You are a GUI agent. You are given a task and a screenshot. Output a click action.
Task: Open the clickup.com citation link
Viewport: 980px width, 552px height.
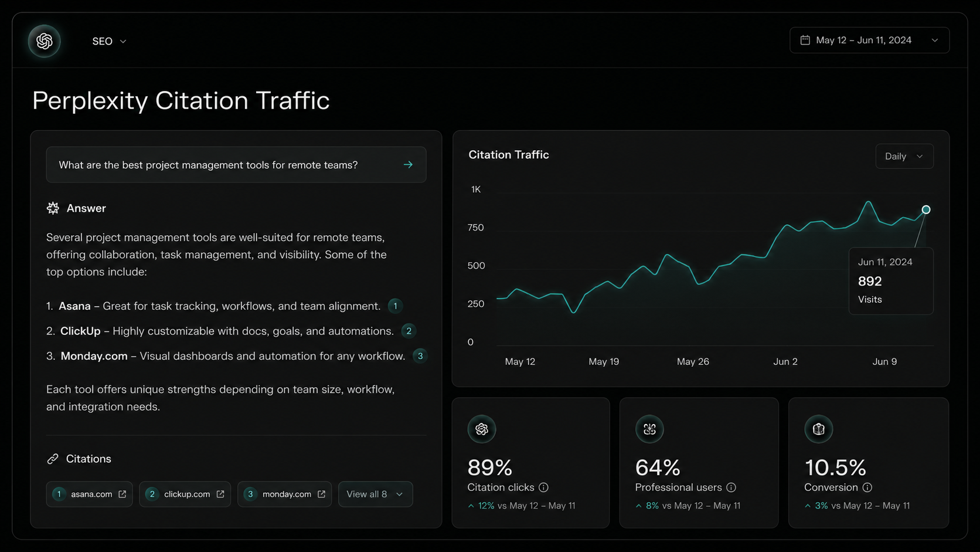click(185, 494)
